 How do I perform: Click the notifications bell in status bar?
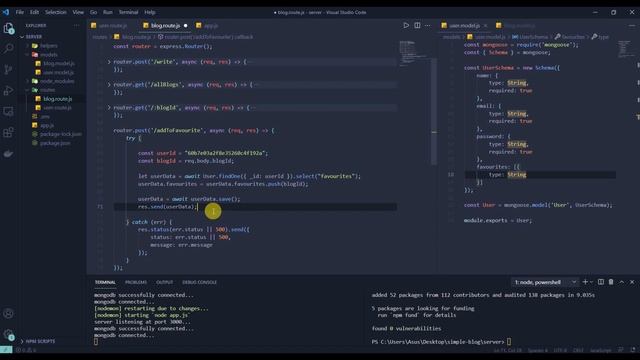coord(633,350)
